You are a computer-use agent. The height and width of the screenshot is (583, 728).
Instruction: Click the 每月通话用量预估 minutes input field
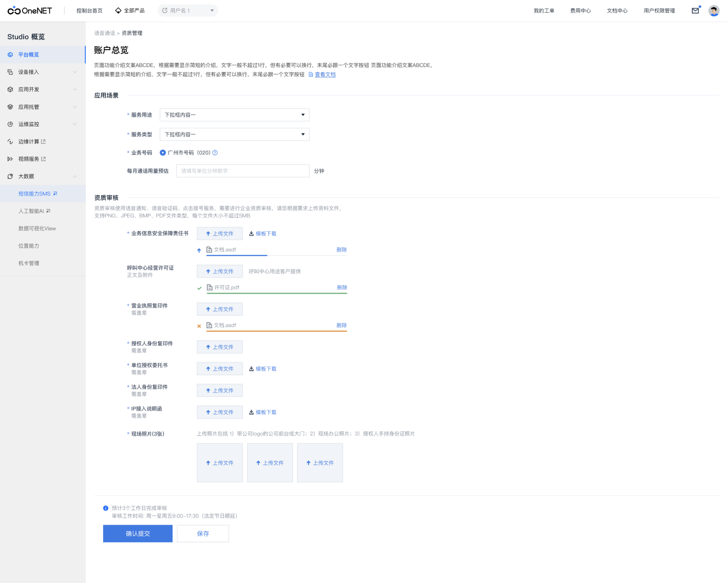242,171
